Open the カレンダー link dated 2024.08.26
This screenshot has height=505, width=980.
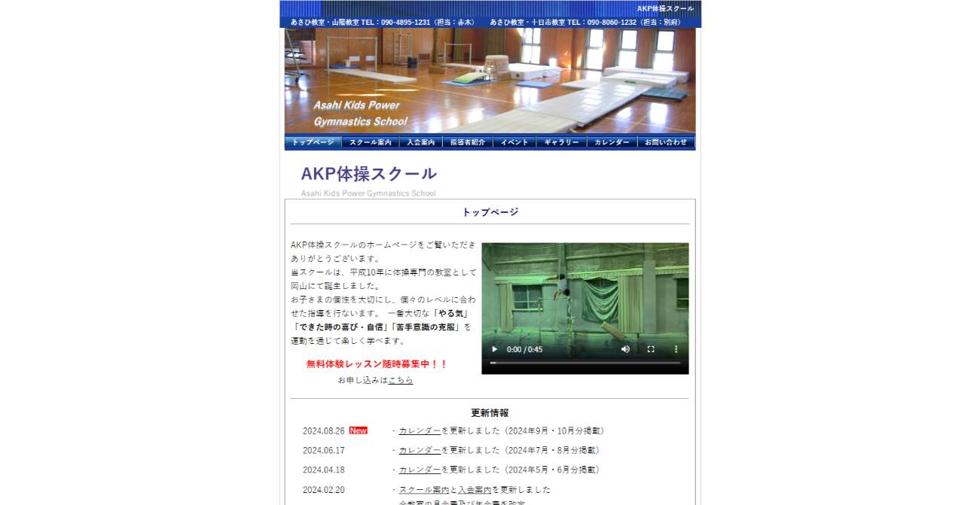[420, 430]
